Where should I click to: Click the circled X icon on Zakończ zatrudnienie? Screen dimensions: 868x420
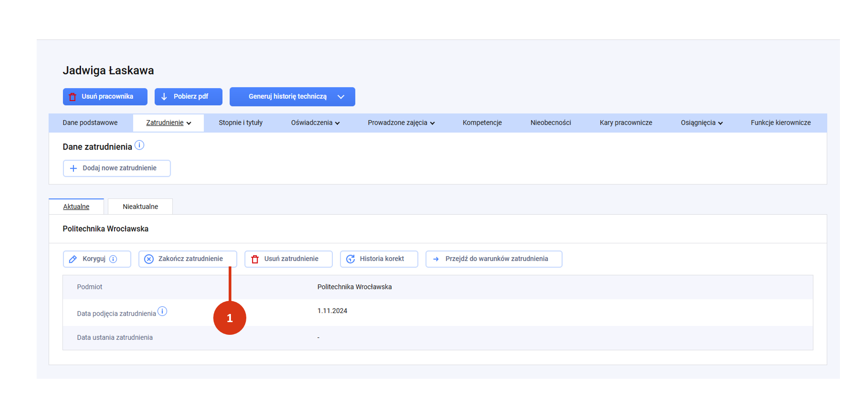click(x=149, y=259)
